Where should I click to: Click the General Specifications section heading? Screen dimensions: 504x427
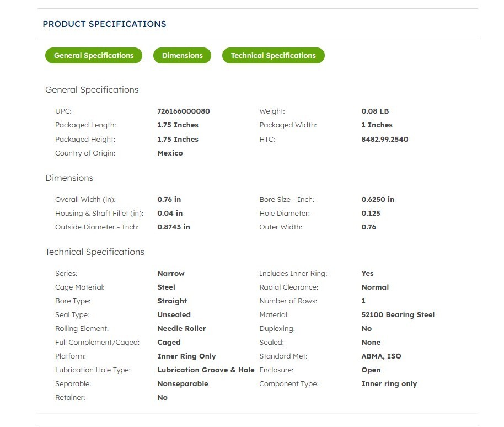pyautogui.click(x=92, y=90)
